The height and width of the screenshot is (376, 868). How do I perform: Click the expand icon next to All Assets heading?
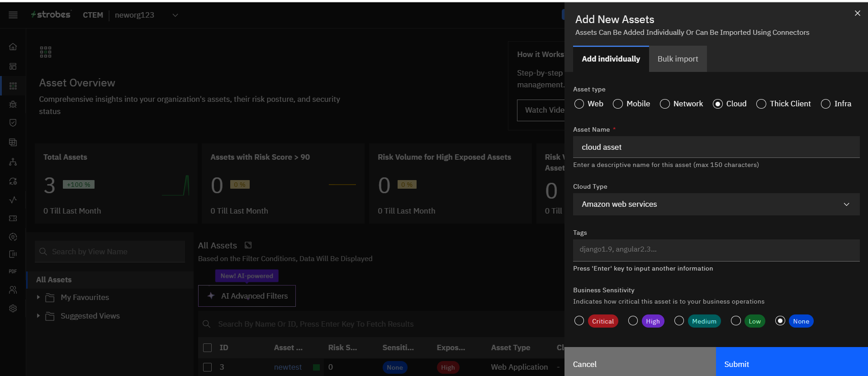point(248,245)
